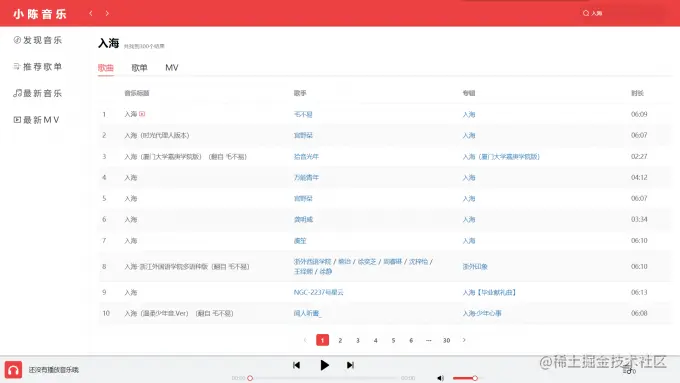Play the previous track
Screen dimensions: 680x383
[297, 365]
